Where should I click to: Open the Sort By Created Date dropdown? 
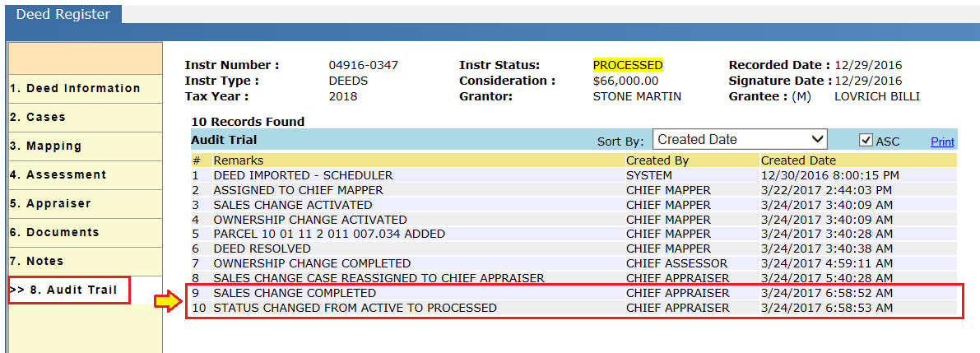point(740,139)
